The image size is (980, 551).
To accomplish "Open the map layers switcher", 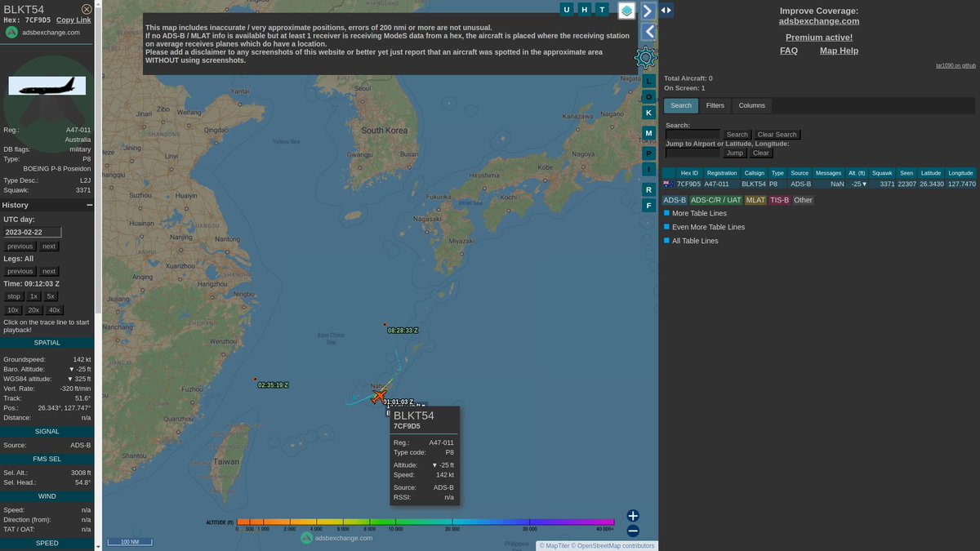I will [x=627, y=11].
